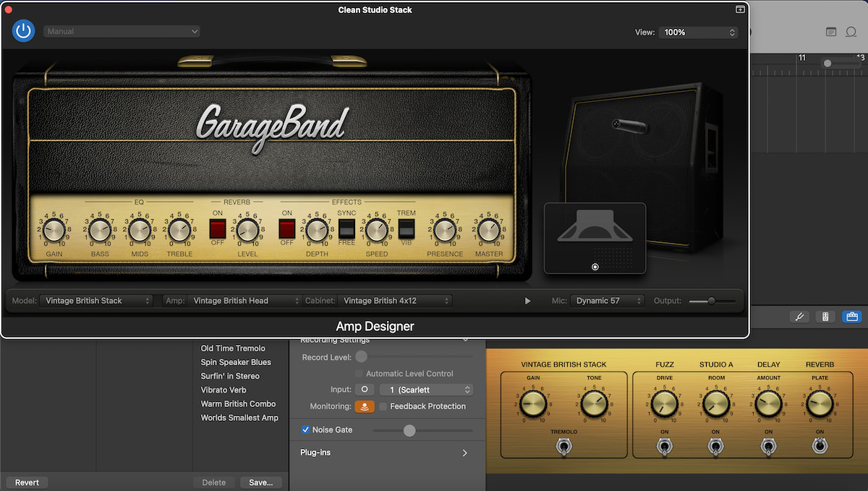Open the note pad icon in toolbar
This screenshot has height=491, width=868.
[x=831, y=32]
